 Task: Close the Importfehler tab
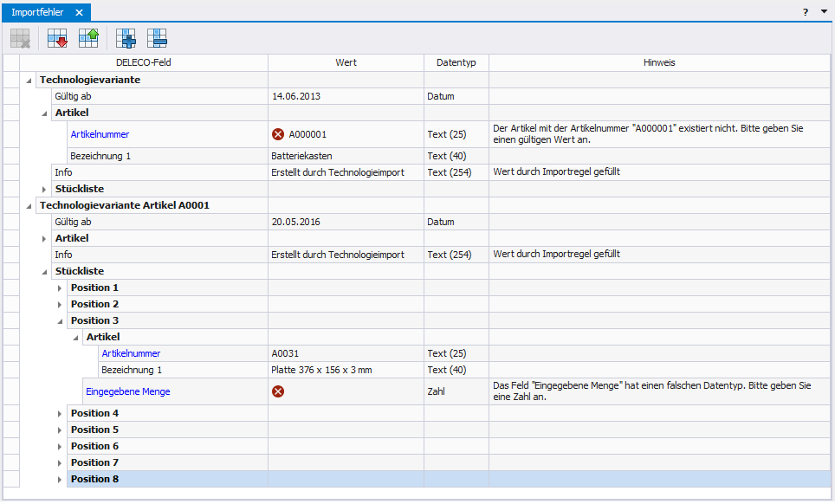(x=79, y=12)
